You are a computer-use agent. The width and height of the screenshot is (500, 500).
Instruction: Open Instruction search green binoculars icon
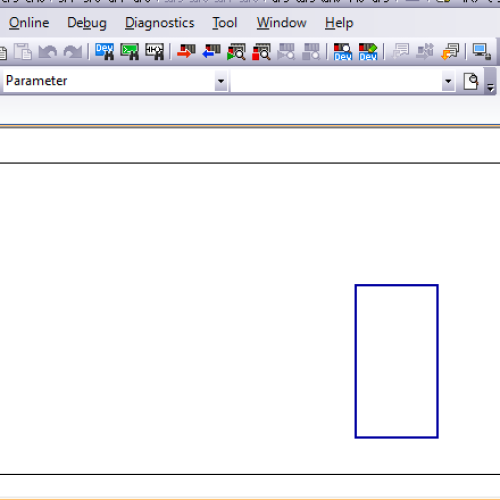[130, 52]
